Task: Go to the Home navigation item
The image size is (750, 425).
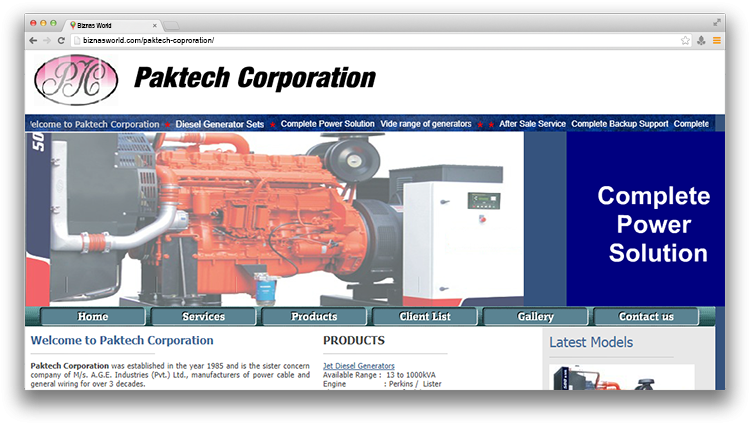Action: point(92,317)
